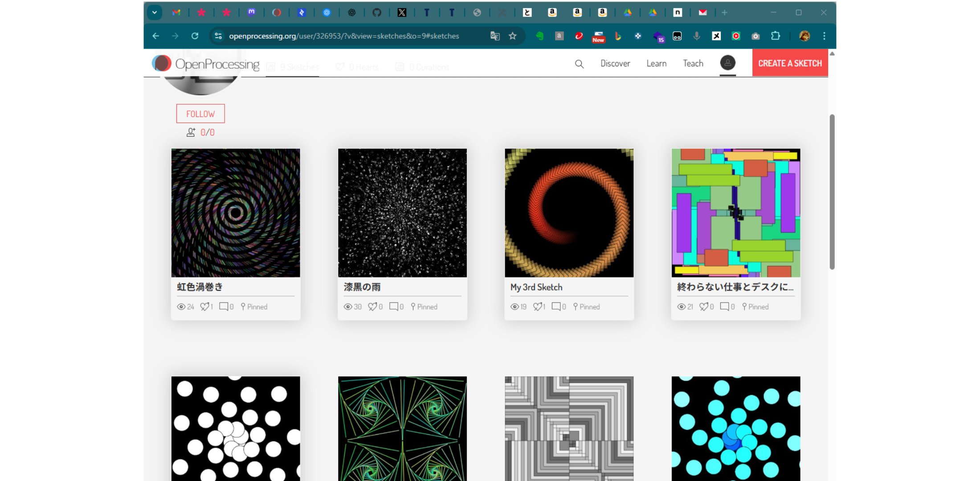Image resolution: width=980 pixels, height=481 pixels.
Task: Open the Teach menu item
Action: (693, 63)
